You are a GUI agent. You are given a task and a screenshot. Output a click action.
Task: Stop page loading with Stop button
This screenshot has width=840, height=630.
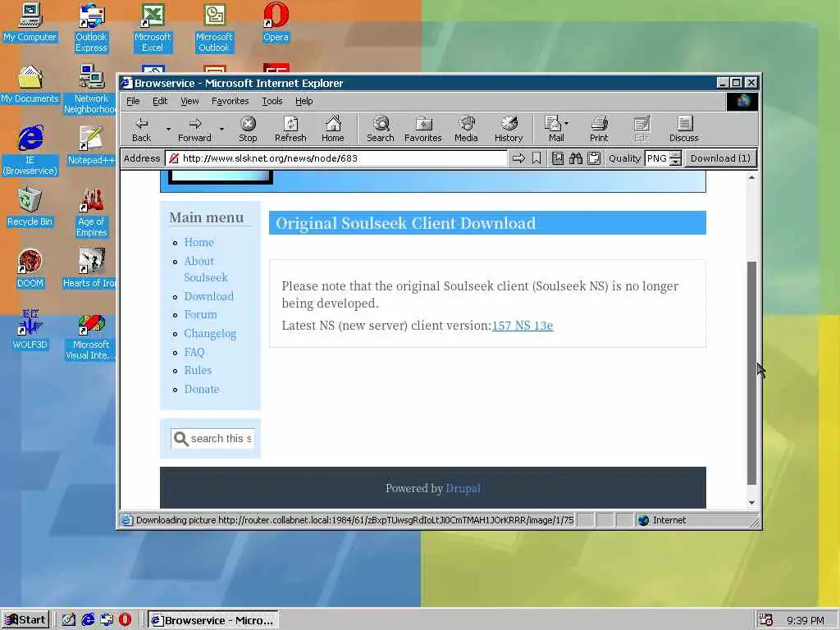248,129
